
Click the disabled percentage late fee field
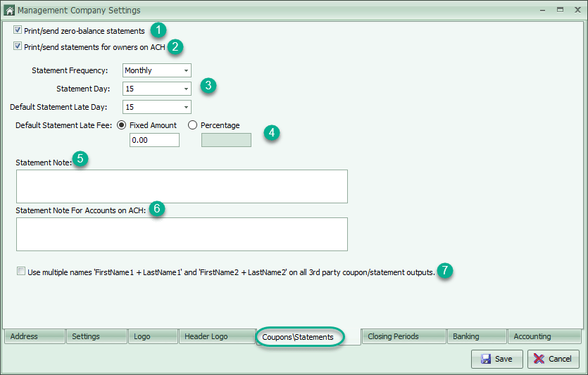[226, 140]
